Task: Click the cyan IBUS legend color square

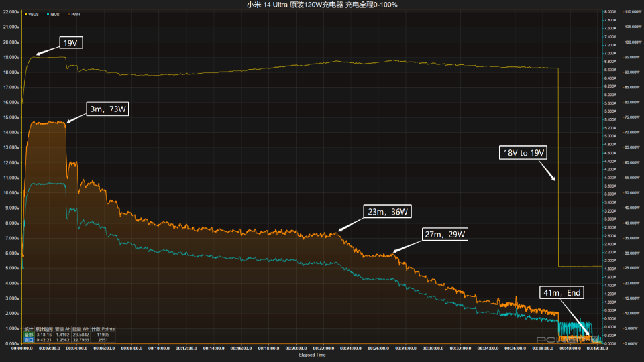Action: click(48, 14)
